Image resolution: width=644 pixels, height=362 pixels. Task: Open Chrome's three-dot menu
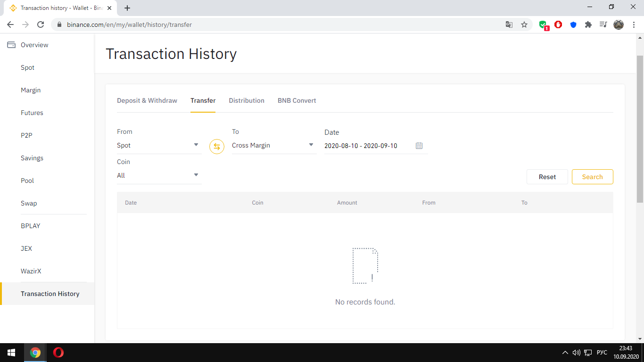coord(634,25)
